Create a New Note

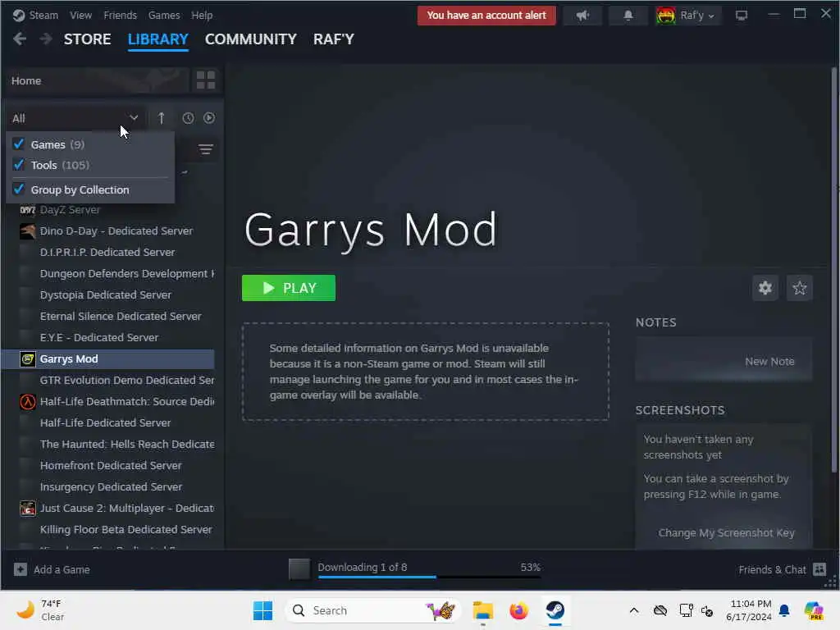[x=769, y=362]
